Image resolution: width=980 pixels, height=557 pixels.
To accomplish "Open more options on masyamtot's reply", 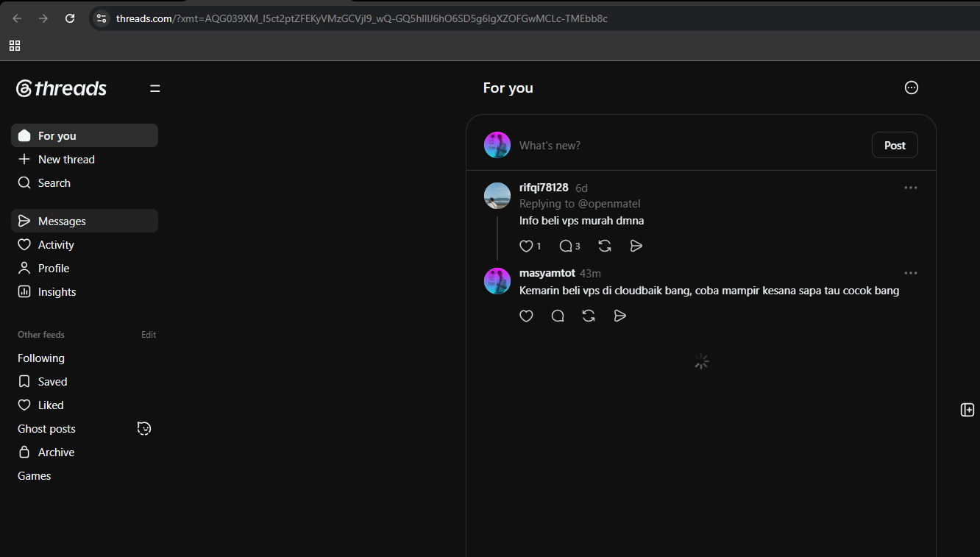I will [911, 273].
